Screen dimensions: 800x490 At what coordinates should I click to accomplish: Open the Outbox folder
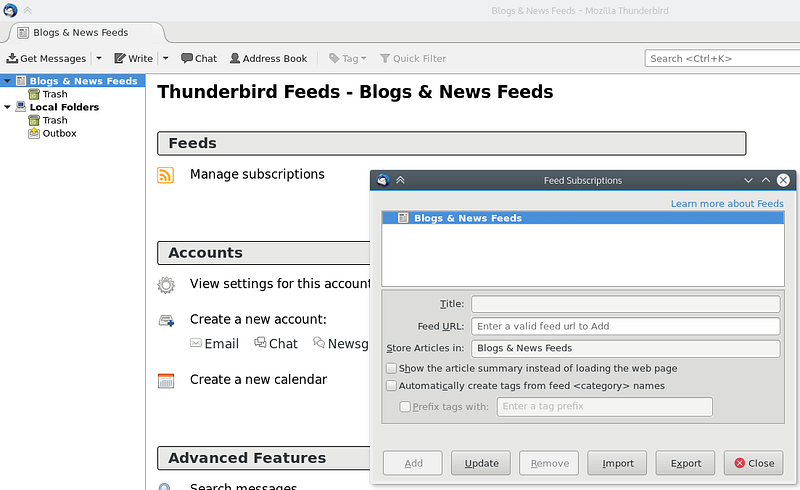pyautogui.click(x=59, y=133)
